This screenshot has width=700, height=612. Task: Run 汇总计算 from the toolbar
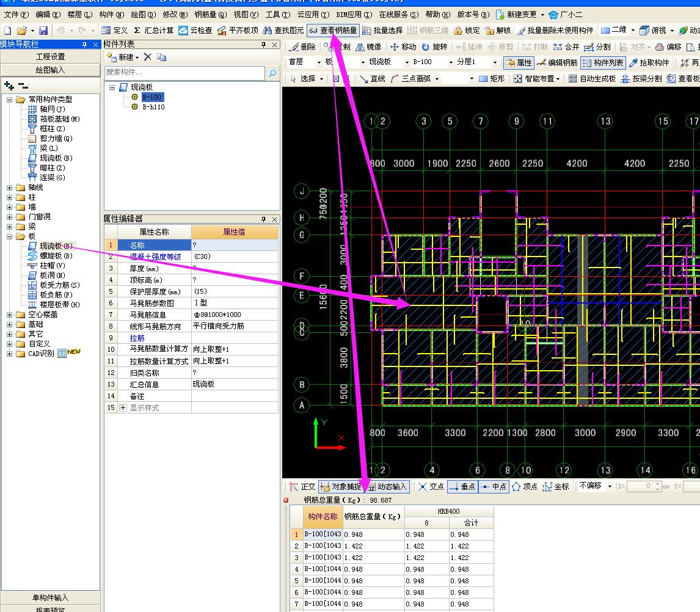[x=153, y=31]
